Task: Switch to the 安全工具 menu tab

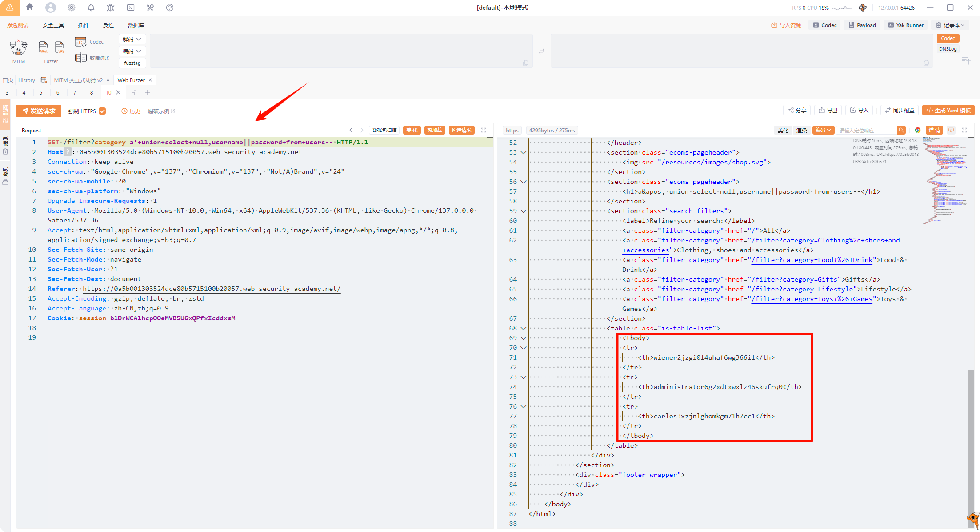Action: click(x=53, y=25)
